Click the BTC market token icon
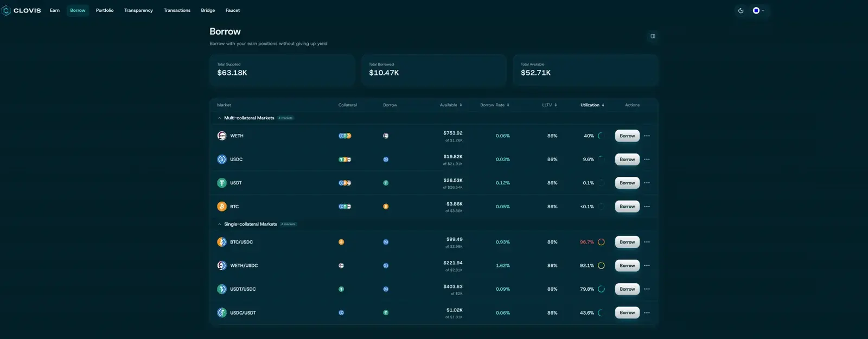Image resolution: width=868 pixels, height=339 pixels. tap(222, 207)
